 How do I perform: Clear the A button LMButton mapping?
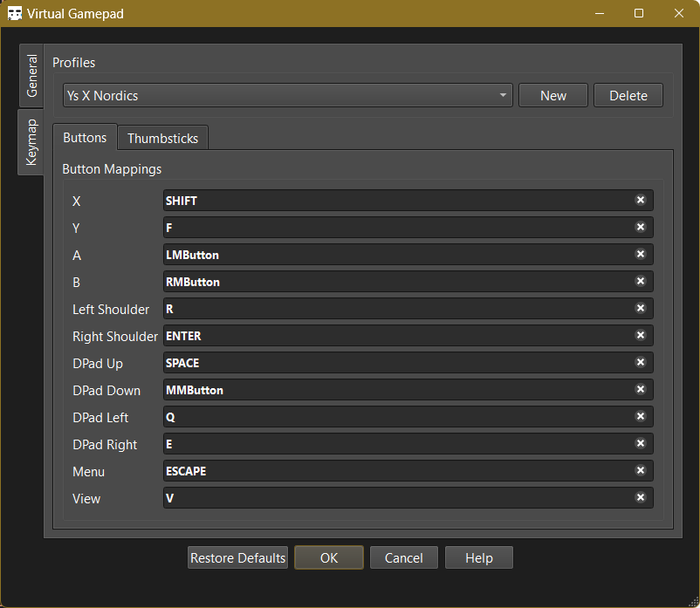click(641, 254)
